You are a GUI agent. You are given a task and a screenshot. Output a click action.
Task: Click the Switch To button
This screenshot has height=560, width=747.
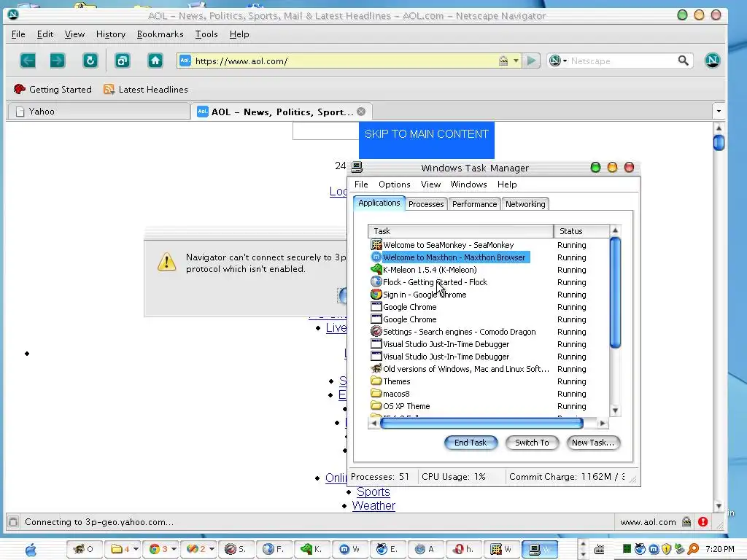point(532,443)
